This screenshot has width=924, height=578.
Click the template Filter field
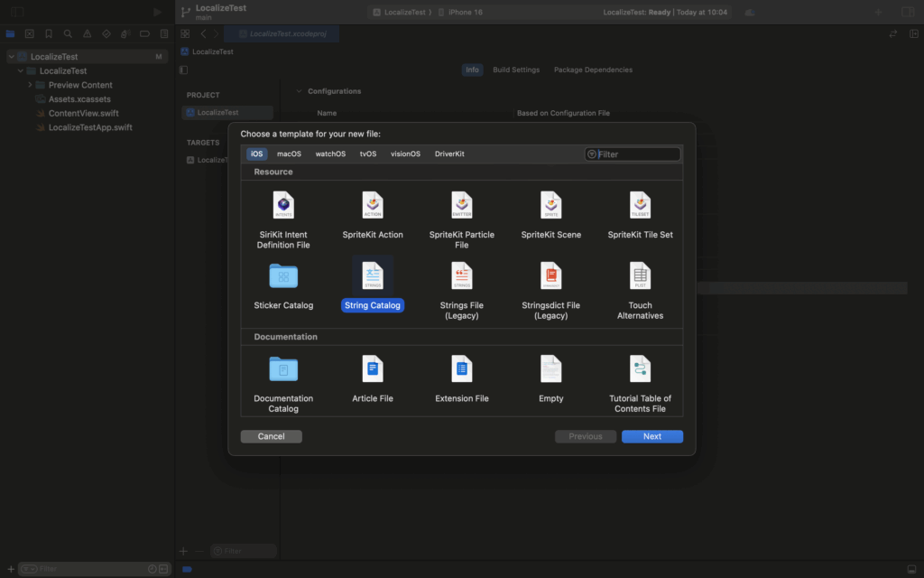(633, 154)
